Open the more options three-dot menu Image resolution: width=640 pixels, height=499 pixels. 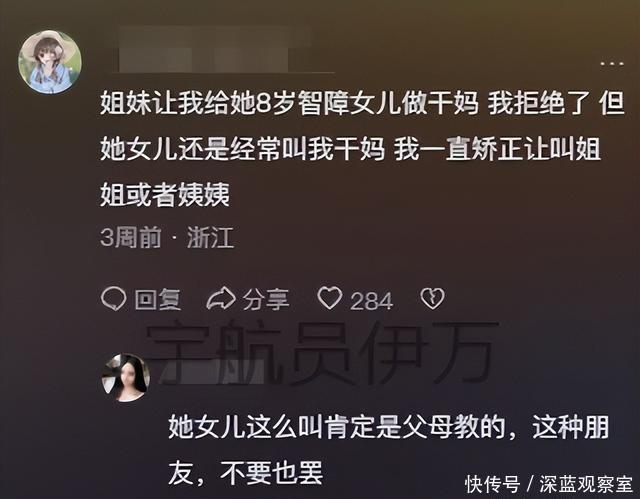pos(612,64)
